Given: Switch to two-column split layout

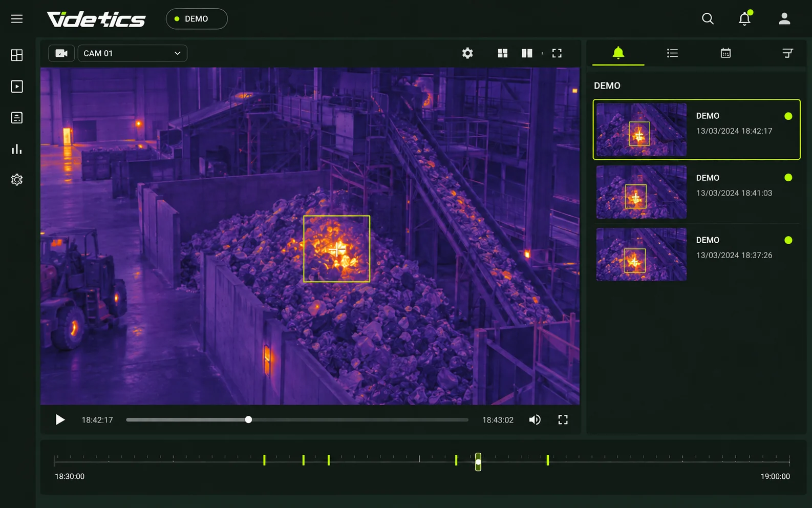Looking at the screenshot, I should click(527, 53).
